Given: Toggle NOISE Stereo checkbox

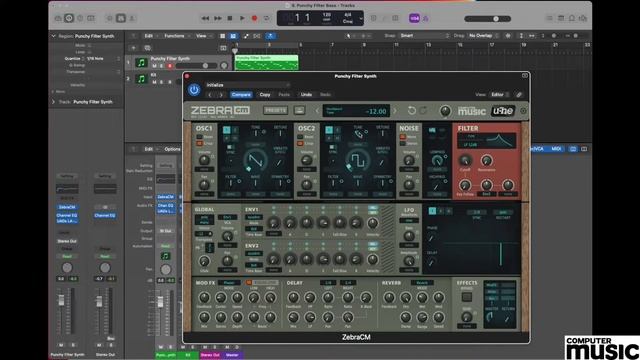Looking at the screenshot, I should [403, 144].
